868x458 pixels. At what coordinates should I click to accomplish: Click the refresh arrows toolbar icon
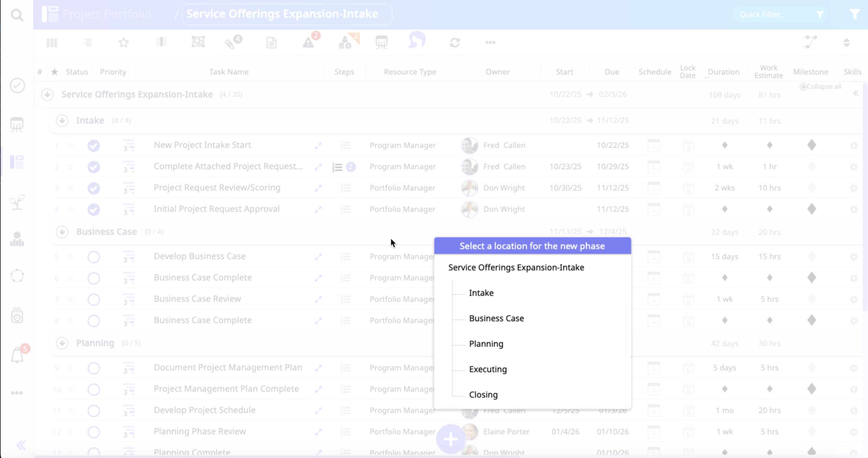(x=455, y=43)
